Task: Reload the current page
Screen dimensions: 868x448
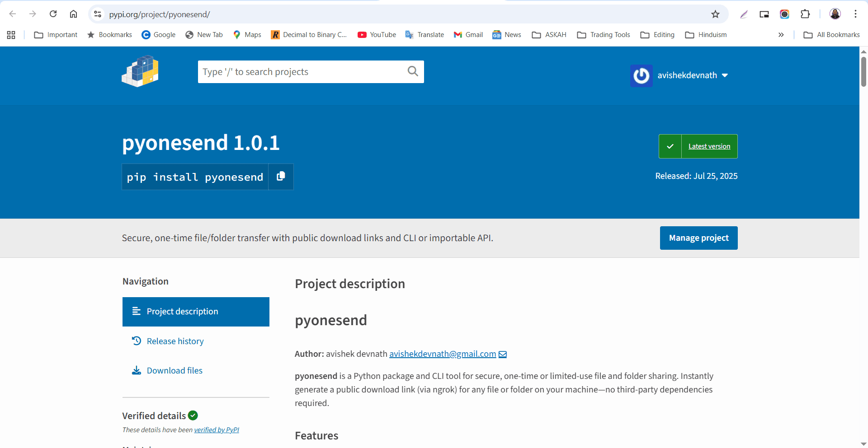Action: point(53,14)
